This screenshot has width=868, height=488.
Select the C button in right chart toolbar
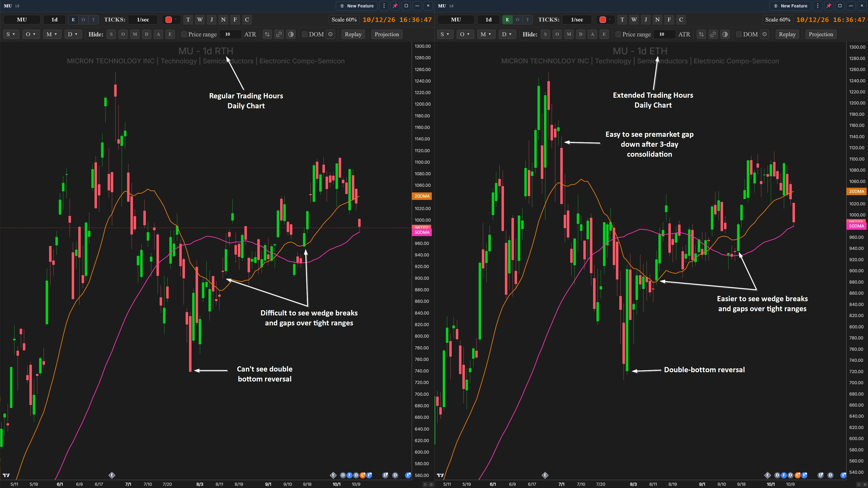[681, 19]
